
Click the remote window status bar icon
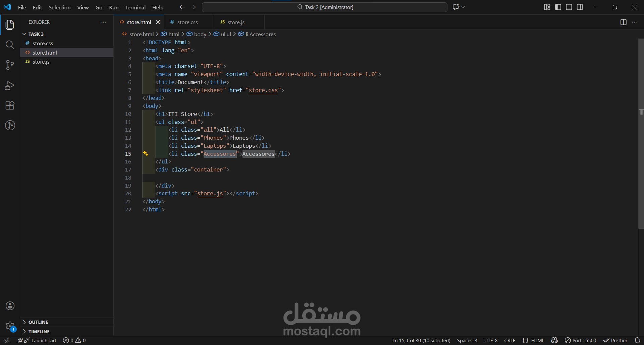click(x=7, y=340)
